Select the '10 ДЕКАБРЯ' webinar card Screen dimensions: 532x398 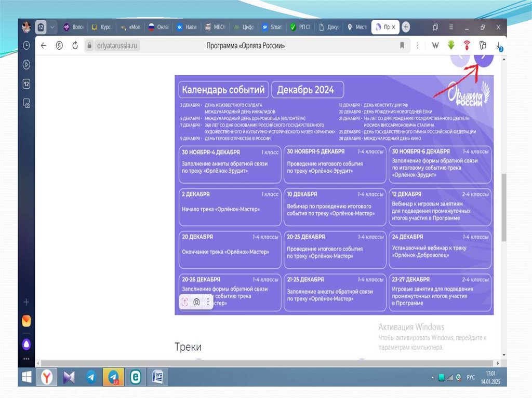pyautogui.click(x=335, y=207)
